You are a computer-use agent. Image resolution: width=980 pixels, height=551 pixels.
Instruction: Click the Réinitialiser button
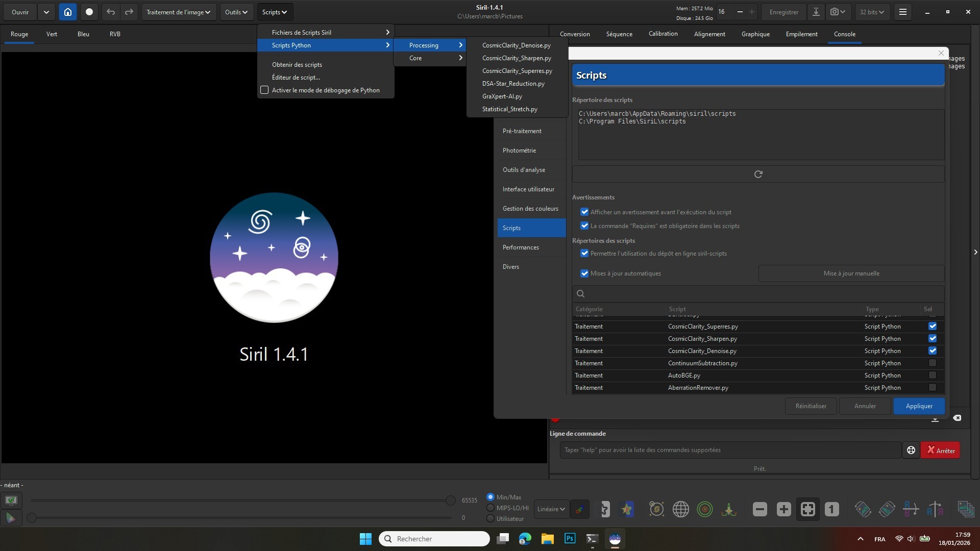click(x=811, y=406)
